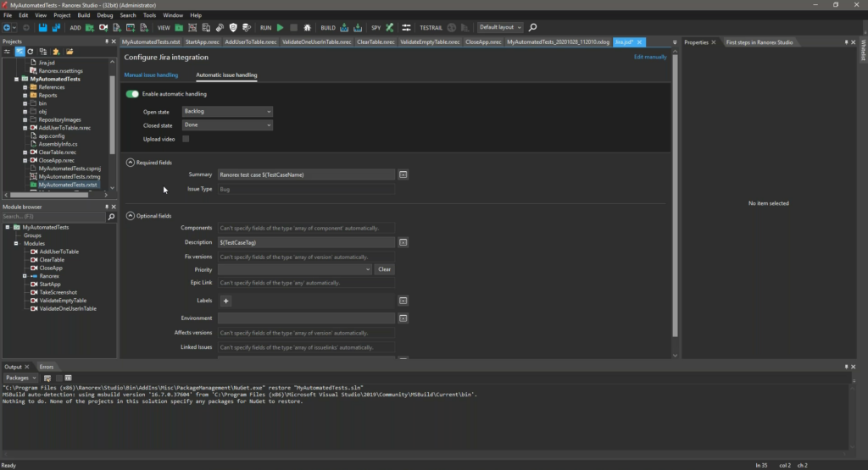Click the tab list overflow arrow icon

674,42
